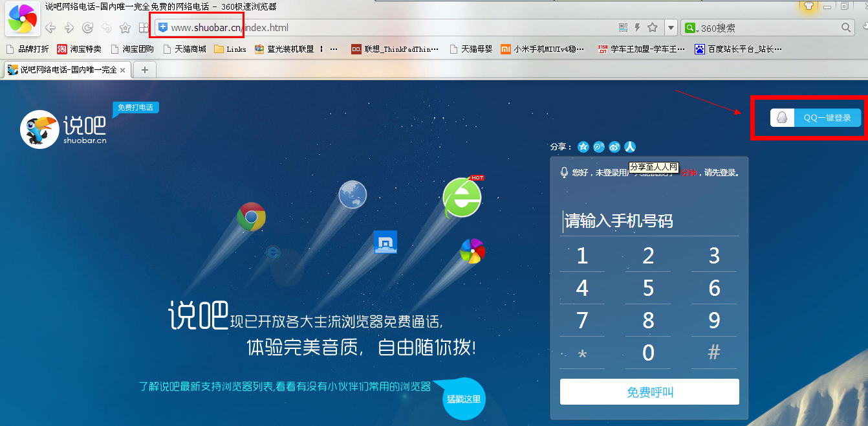Screen dimensions: 868x426
Task: Click the magnifier search icon
Action: 847,28
